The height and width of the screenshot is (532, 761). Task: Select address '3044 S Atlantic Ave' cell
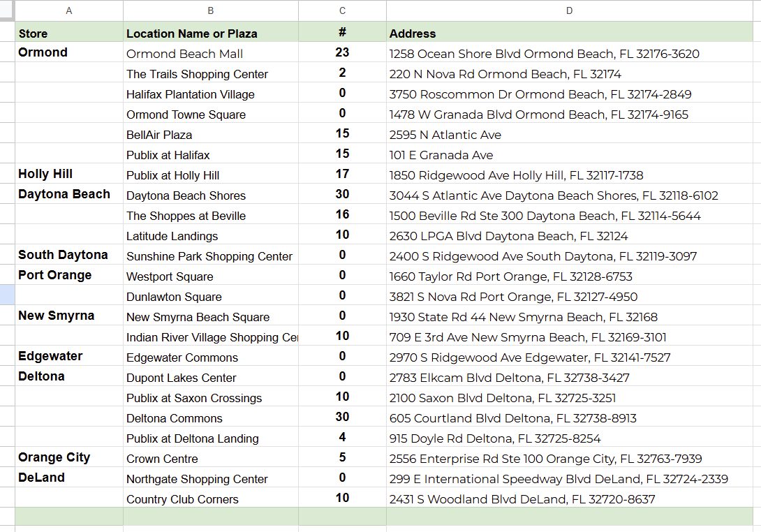pos(569,193)
